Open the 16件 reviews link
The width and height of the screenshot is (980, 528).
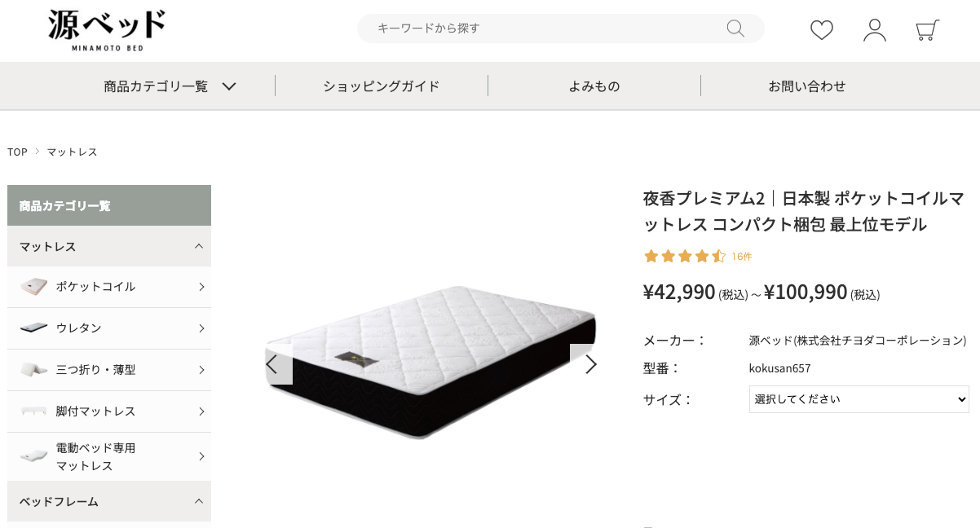[742, 257]
